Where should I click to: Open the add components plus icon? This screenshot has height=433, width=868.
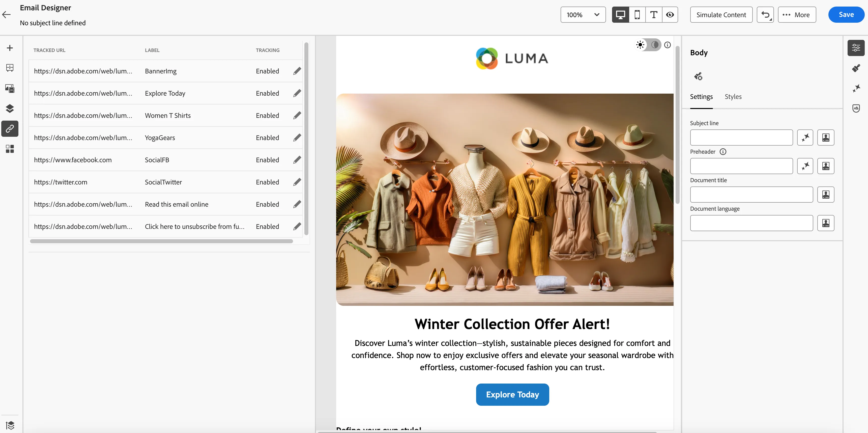10,48
